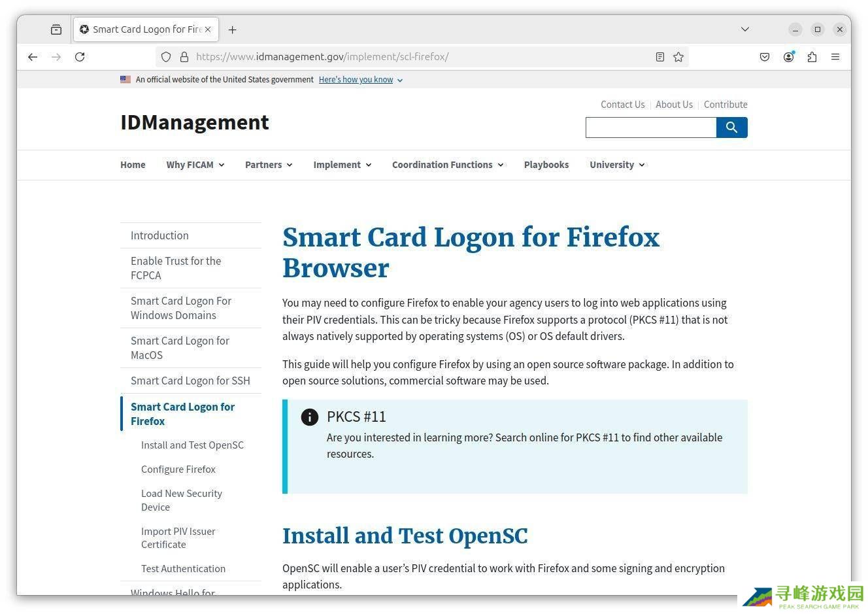The width and height of the screenshot is (868, 614).
Task: Expand the University menu
Action: 617,165
